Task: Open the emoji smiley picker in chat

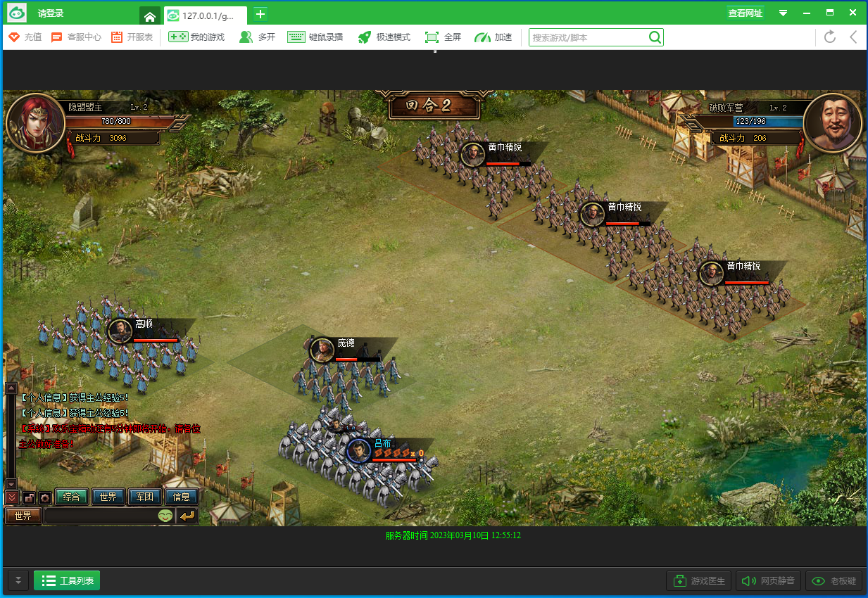Action: pyautogui.click(x=165, y=516)
